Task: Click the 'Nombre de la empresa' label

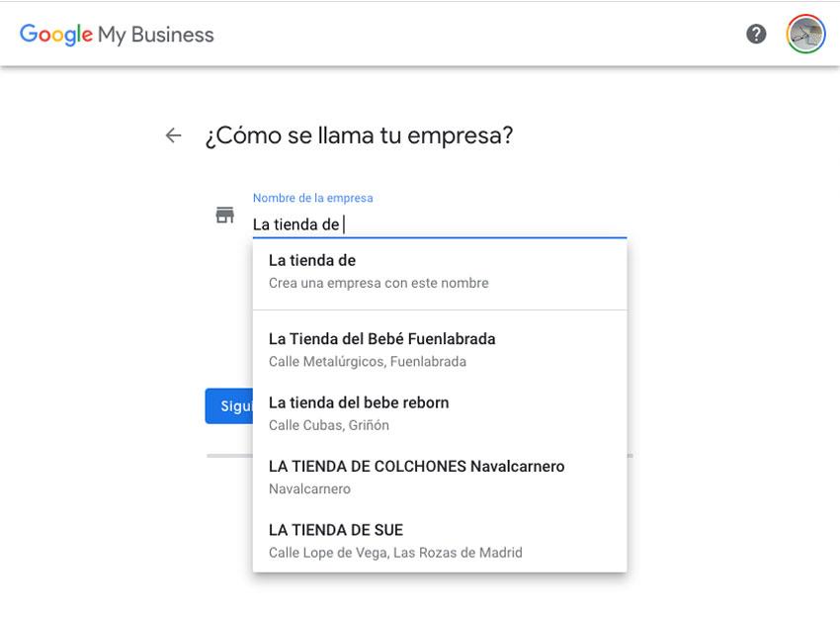Action: click(313, 198)
